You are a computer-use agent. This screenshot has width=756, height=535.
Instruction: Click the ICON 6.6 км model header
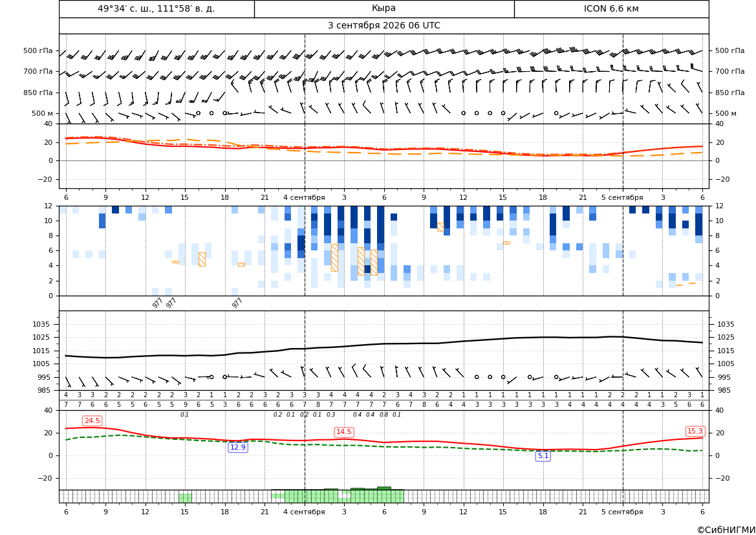[x=611, y=8]
